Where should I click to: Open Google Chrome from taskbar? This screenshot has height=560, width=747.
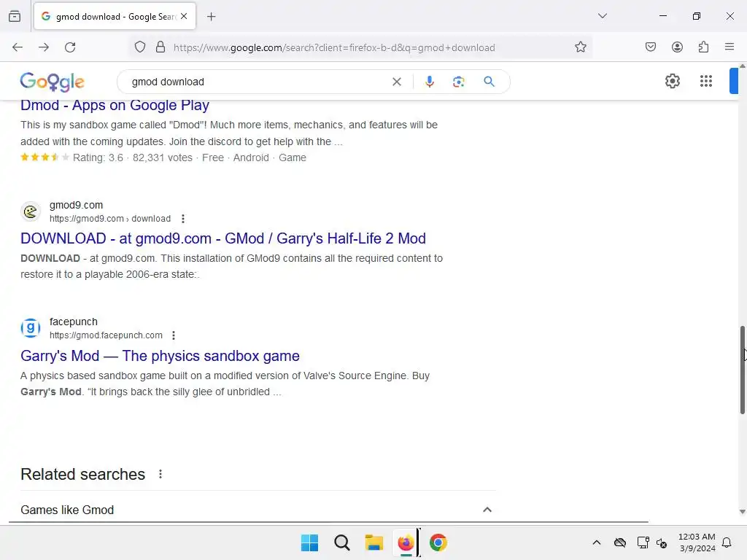click(x=438, y=542)
